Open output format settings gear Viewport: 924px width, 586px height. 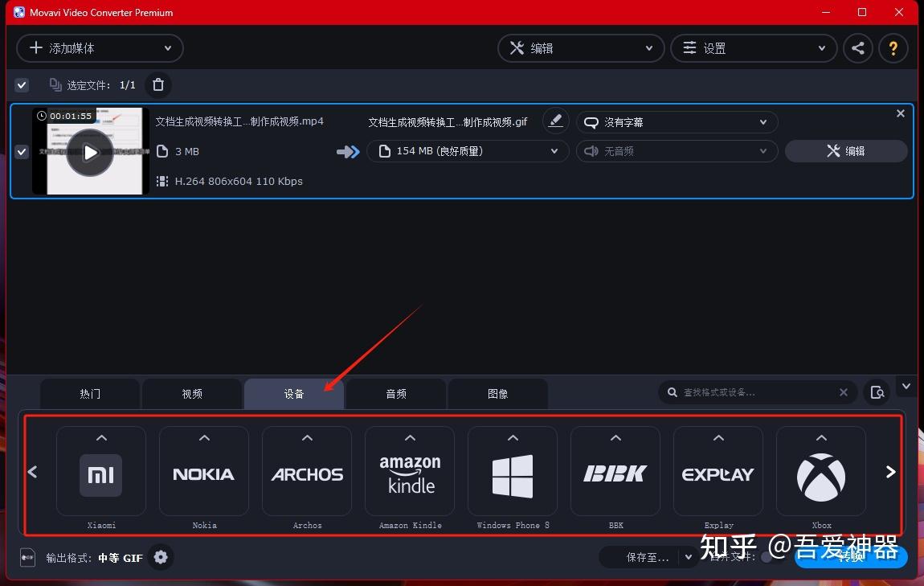tap(160, 557)
